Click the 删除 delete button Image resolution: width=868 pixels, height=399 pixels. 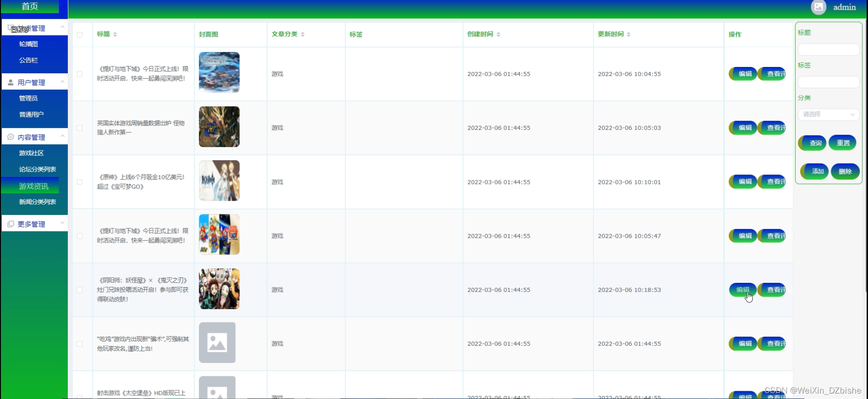click(845, 171)
